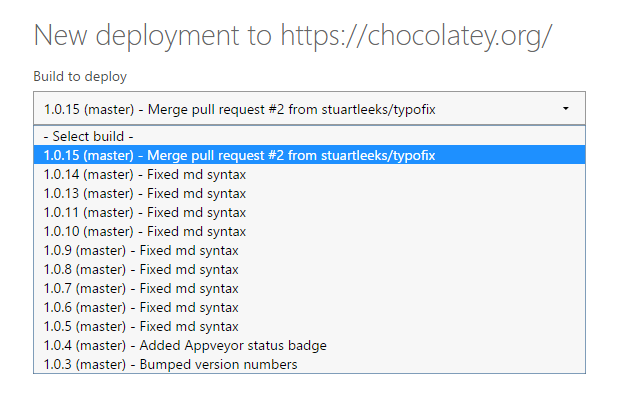
Task: Pick 1.0.3 Bumped version numbers build
Action: (x=170, y=364)
